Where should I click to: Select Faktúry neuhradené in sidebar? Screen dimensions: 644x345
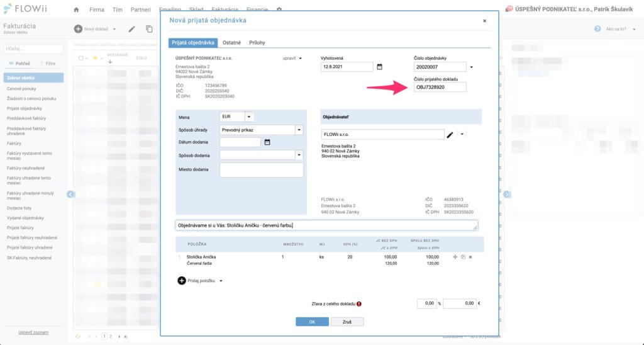[25, 168]
